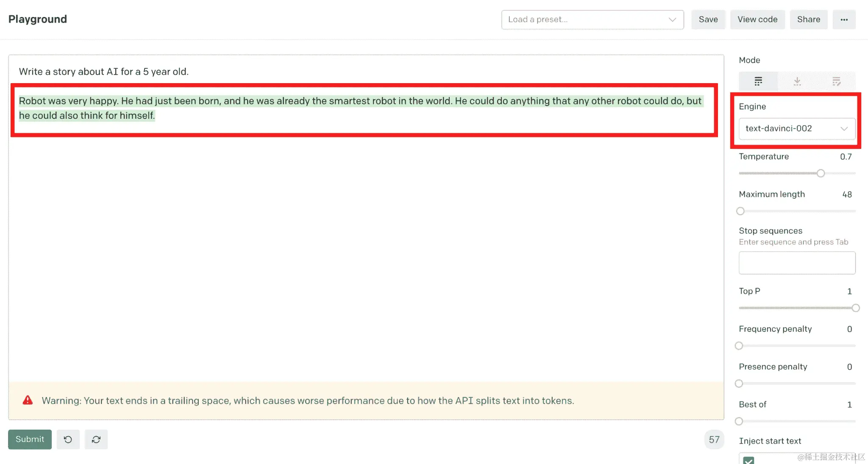Click the green Submit button
The height and width of the screenshot is (464, 868).
tap(30, 439)
